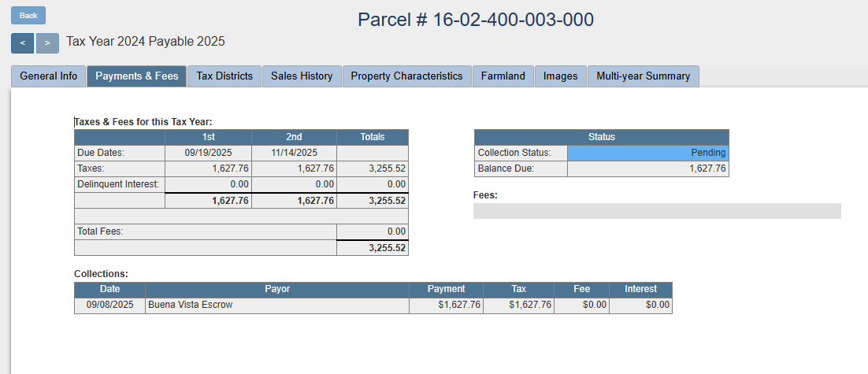Switch to the Tax Districts tab

pos(224,76)
